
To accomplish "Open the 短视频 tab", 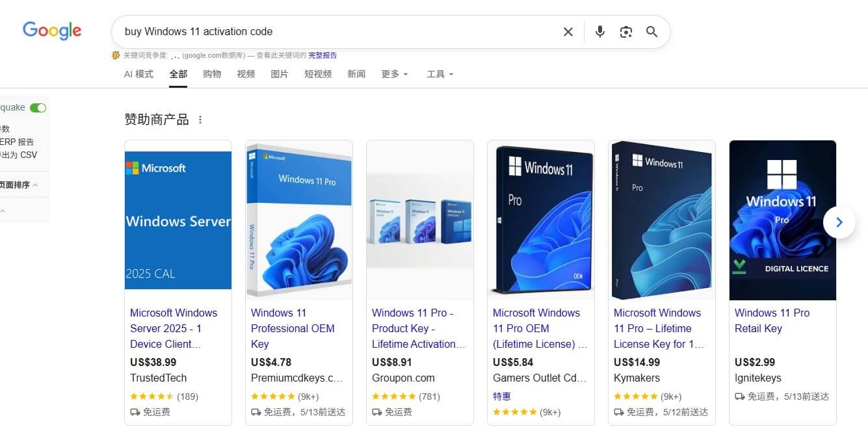I will (318, 74).
